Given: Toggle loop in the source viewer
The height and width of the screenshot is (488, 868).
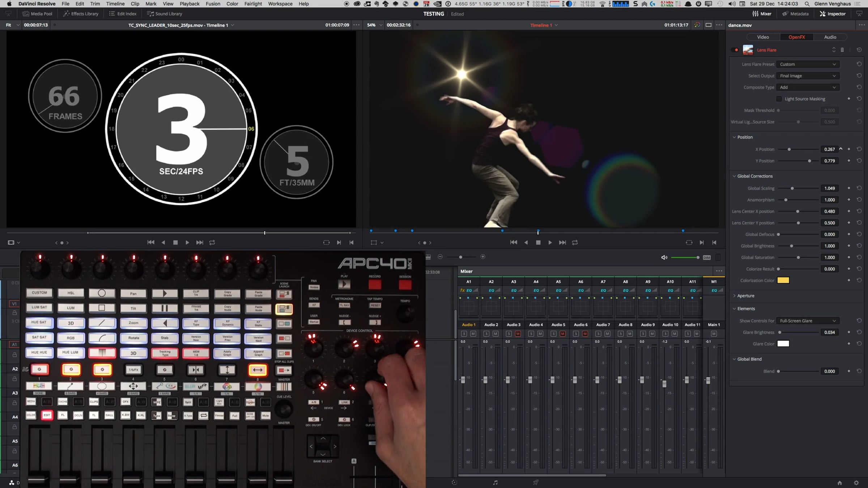Looking at the screenshot, I should pyautogui.click(x=212, y=243).
